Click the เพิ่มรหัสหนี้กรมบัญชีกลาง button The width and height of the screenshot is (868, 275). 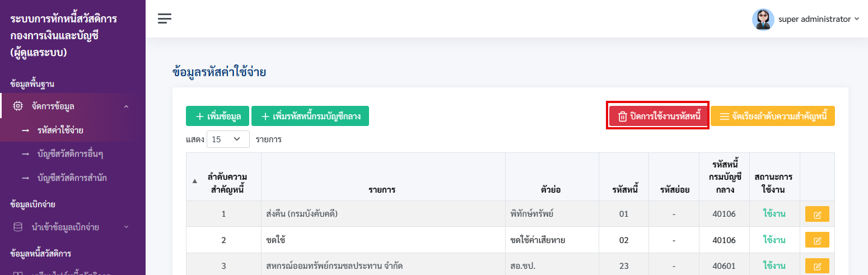310,116
